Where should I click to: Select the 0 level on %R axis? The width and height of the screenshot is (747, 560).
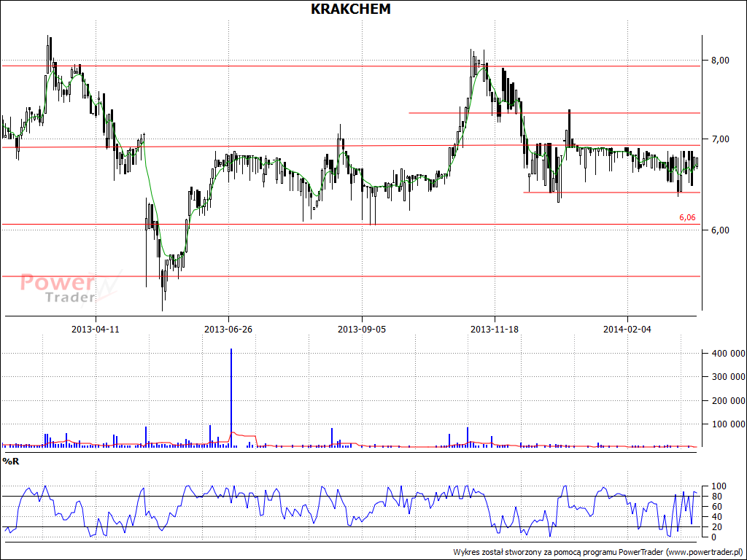click(x=713, y=537)
